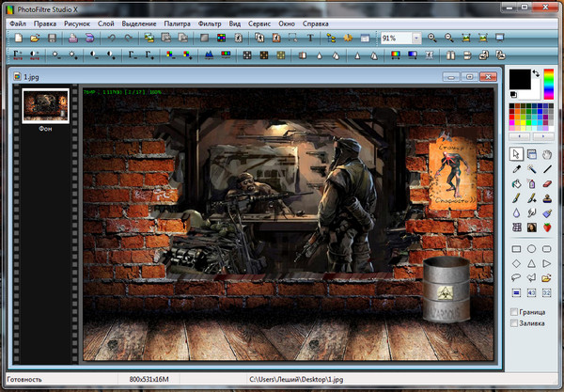The image size is (564, 392).
Task: Open the 91% zoom dropdown
Action: (x=415, y=39)
